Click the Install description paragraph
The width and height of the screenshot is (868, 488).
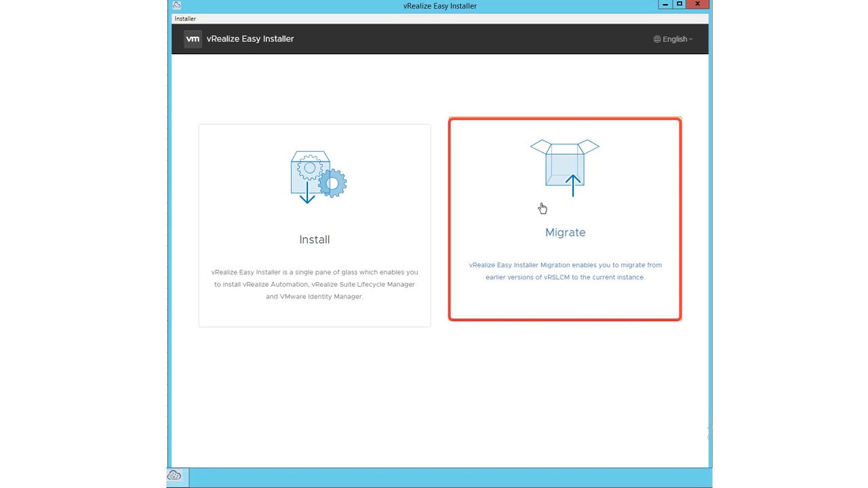314,284
